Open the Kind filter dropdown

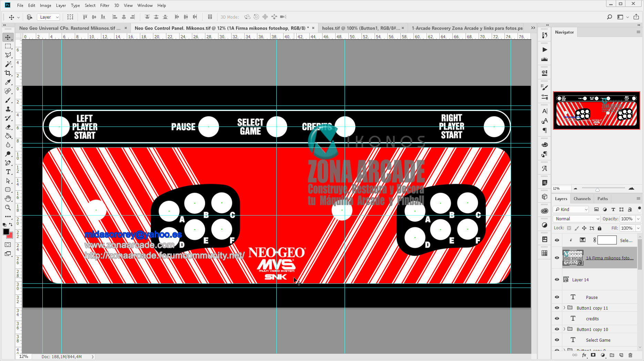point(571,209)
